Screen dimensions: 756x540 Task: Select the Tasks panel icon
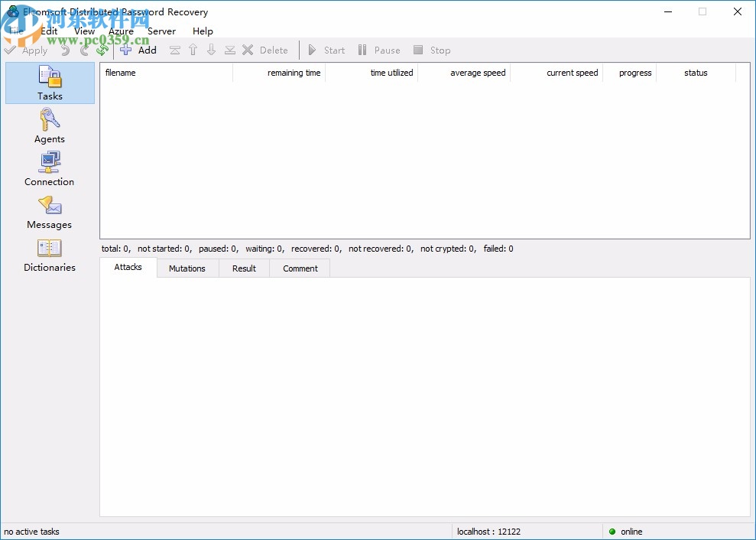(x=49, y=81)
